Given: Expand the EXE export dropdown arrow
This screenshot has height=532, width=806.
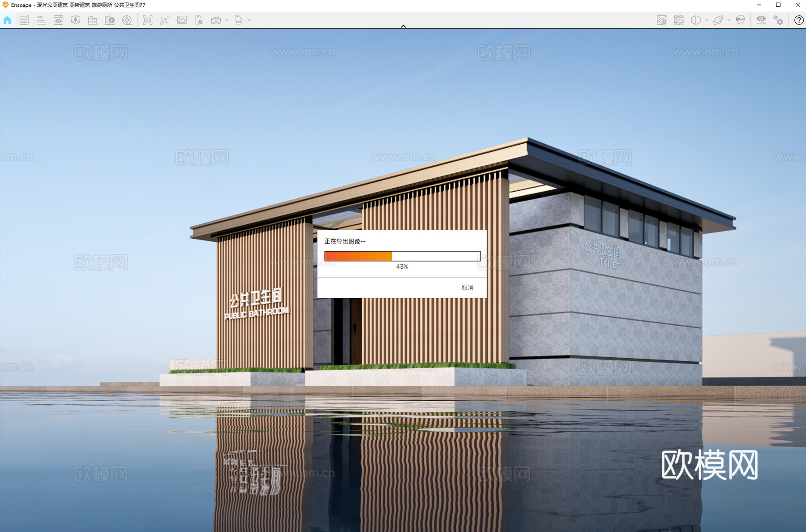Looking at the screenshot, I should coord(249,20).
